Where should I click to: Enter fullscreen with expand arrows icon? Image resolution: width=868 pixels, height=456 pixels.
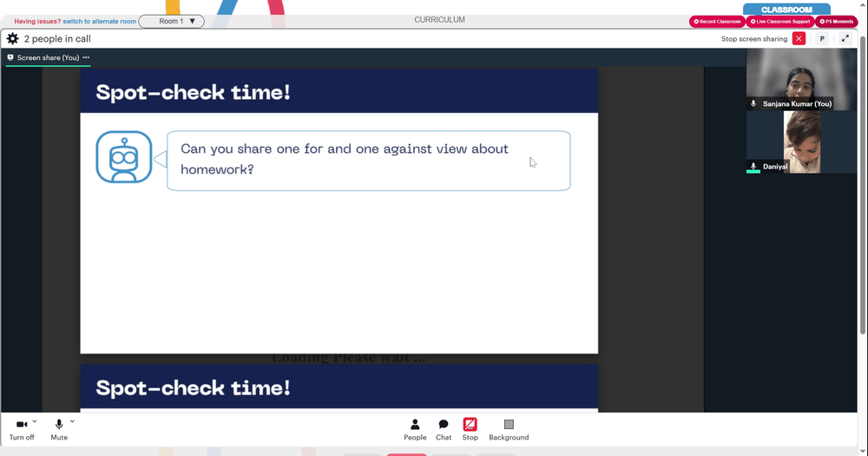[845, 39]
